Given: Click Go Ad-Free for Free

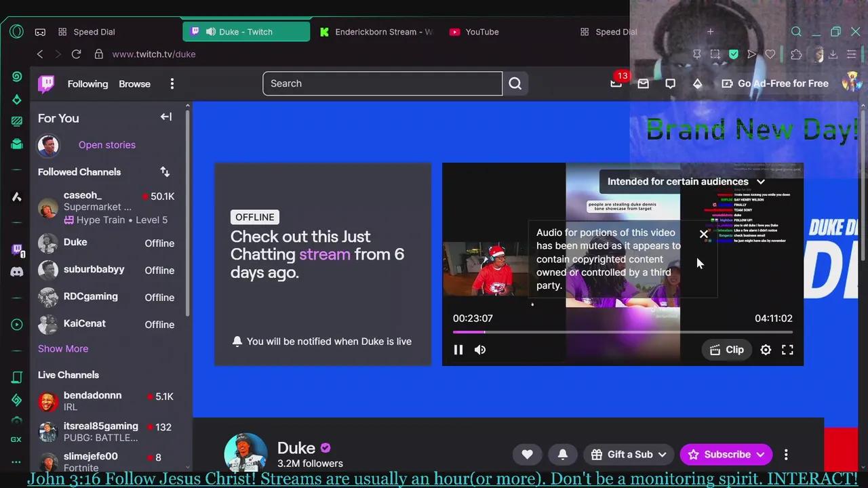Looking at the screenshot, I should click(775, 83).
